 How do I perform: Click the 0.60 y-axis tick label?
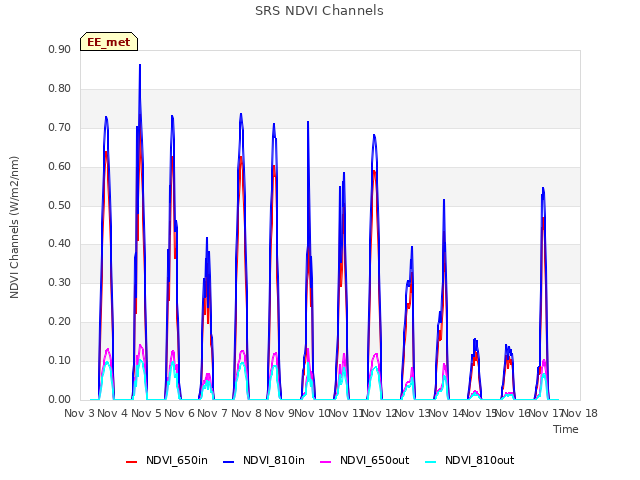[60, 167]
